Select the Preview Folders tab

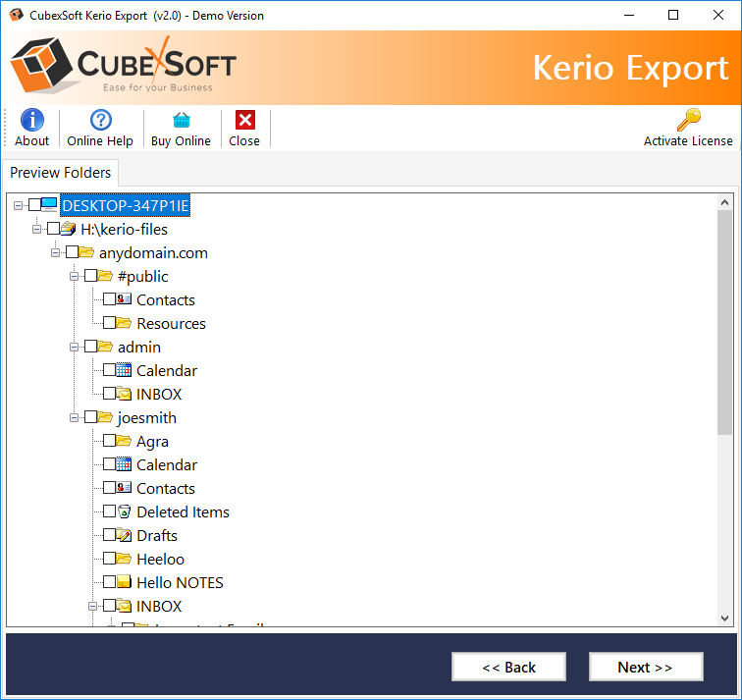click(x=61, y=173)
